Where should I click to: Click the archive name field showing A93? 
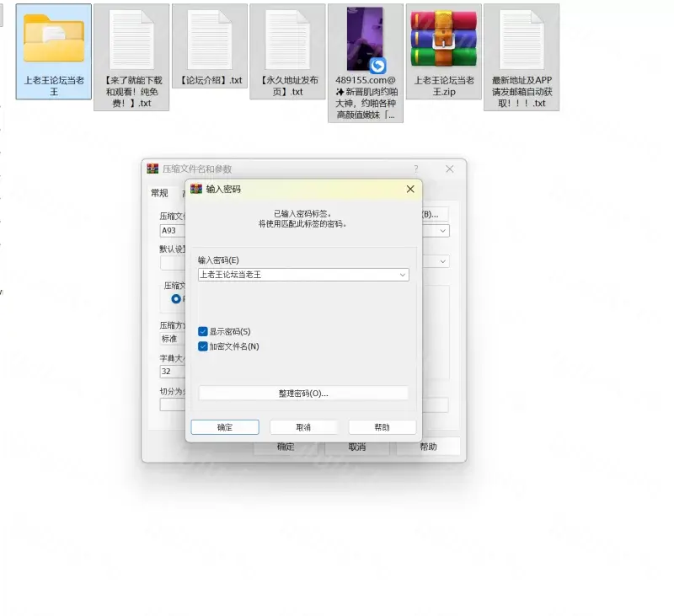pos(173,231)
